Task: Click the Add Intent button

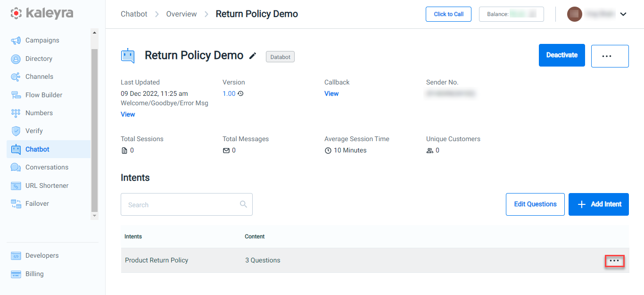Action: point(599,204)
